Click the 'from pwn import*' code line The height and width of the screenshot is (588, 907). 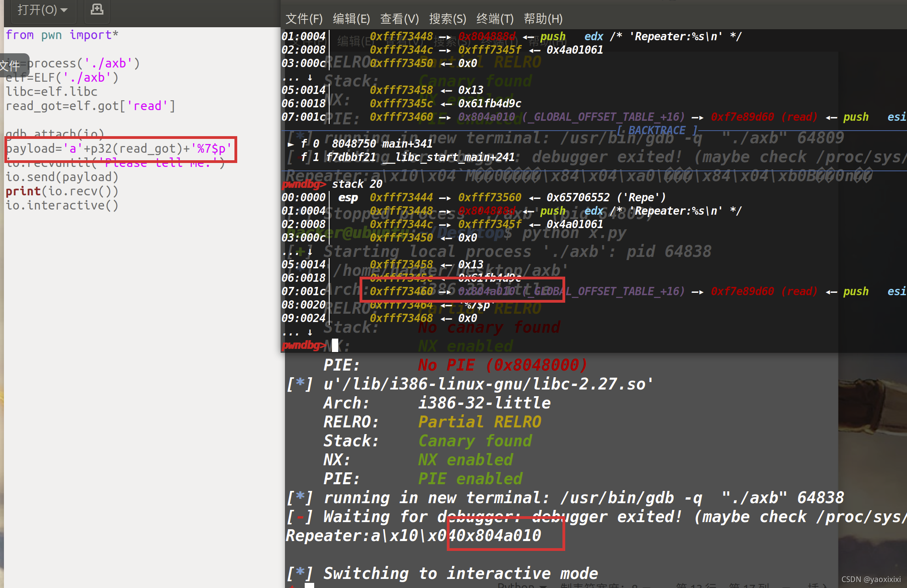pos(62,35)
